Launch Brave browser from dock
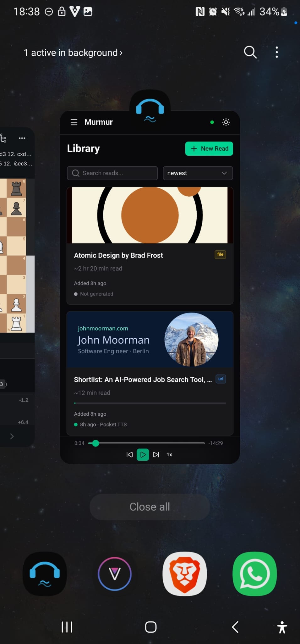The height and width of the screenshot is (644, 300). click(185, 574)
